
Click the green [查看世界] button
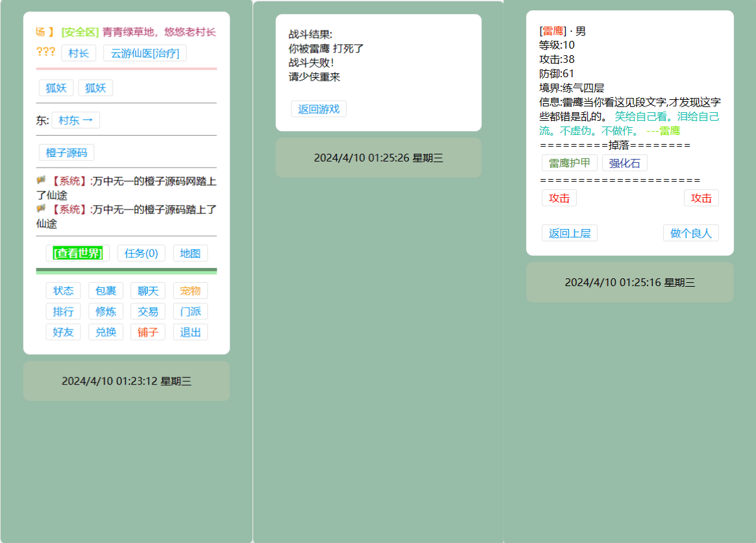click(78, 253)
